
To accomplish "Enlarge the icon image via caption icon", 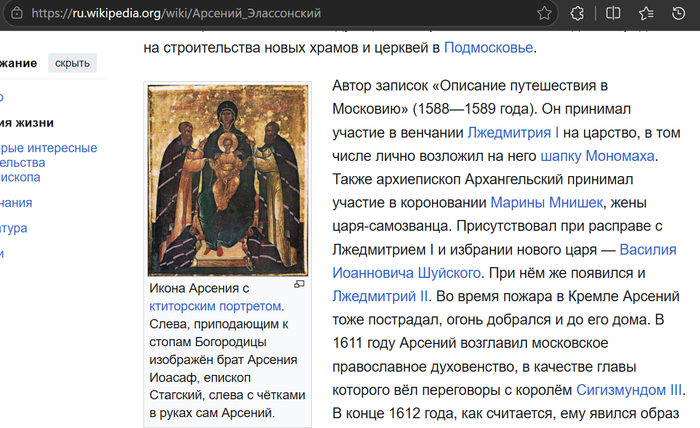I will (x=299, y=284).
